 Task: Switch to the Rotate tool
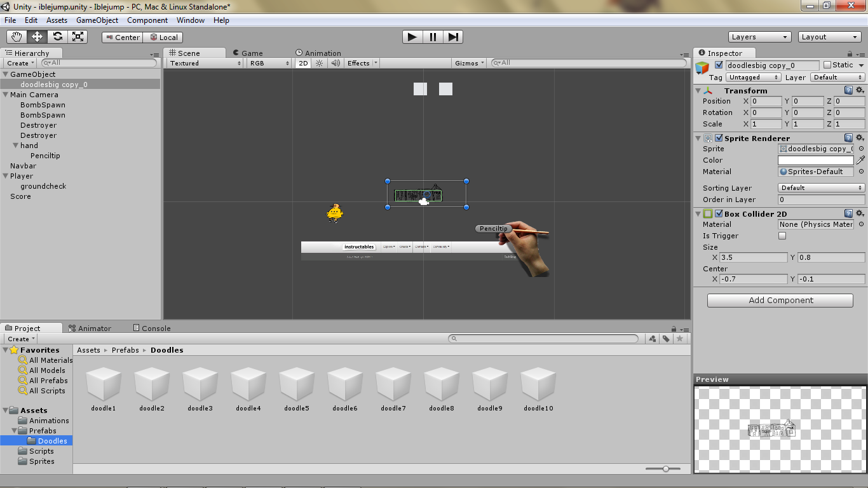pyautogui.click(x=57, y=37)
